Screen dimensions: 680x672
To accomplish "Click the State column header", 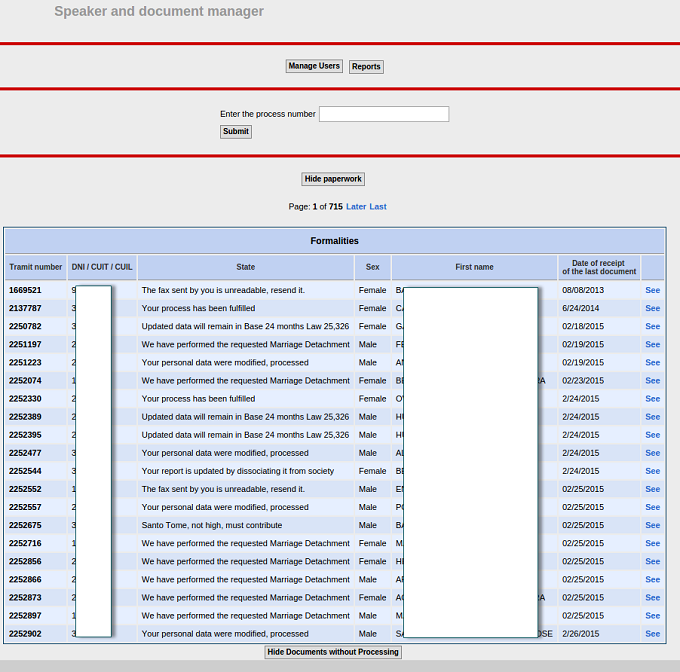I will coord(246,267).
